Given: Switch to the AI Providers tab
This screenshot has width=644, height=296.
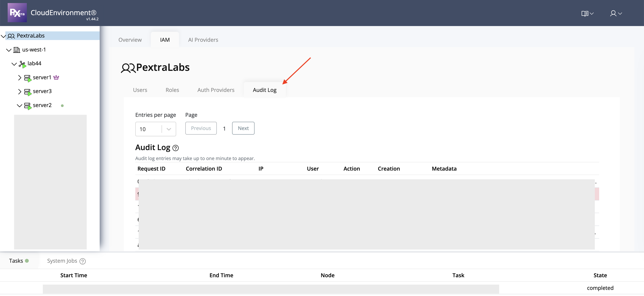Looking at the screenshot, I should (x=203, y=40).
